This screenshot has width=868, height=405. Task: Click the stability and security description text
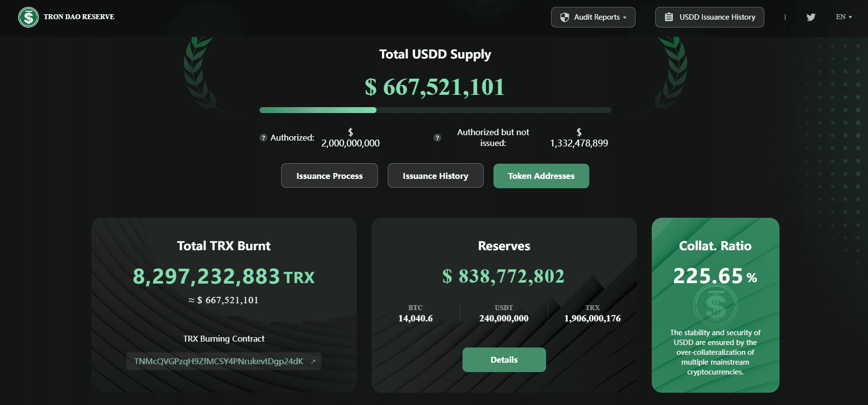pyautogui.click(x=715, y=352)
